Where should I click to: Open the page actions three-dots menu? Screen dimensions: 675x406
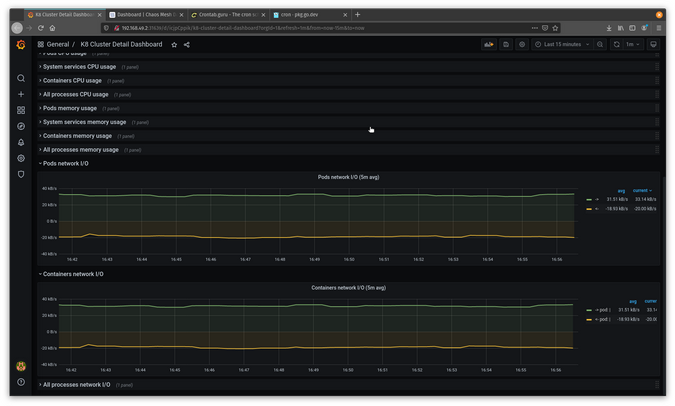(535, 28)
